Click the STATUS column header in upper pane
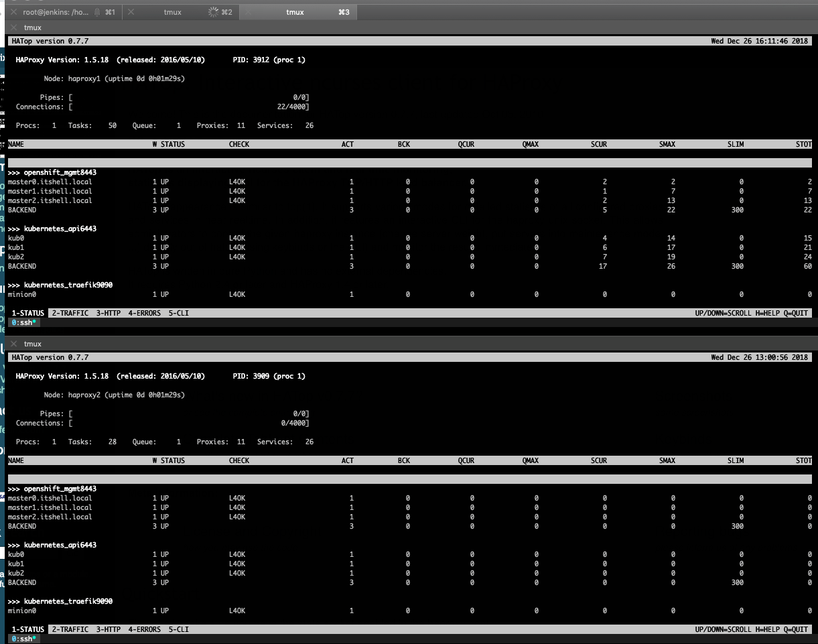818x644 pixels. point(173,144)
